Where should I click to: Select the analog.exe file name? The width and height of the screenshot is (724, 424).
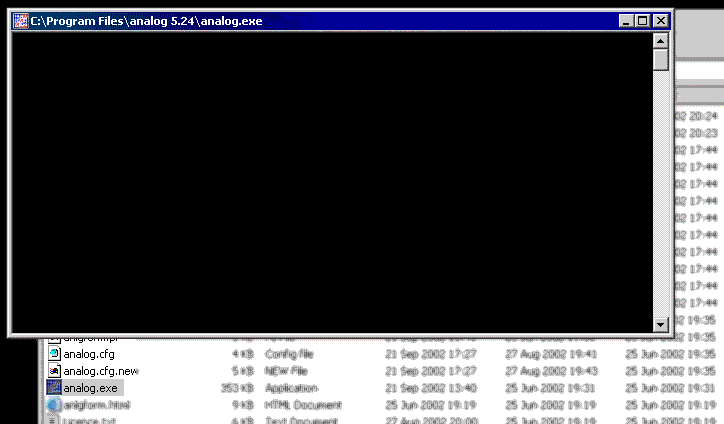[x=90, y=388]
